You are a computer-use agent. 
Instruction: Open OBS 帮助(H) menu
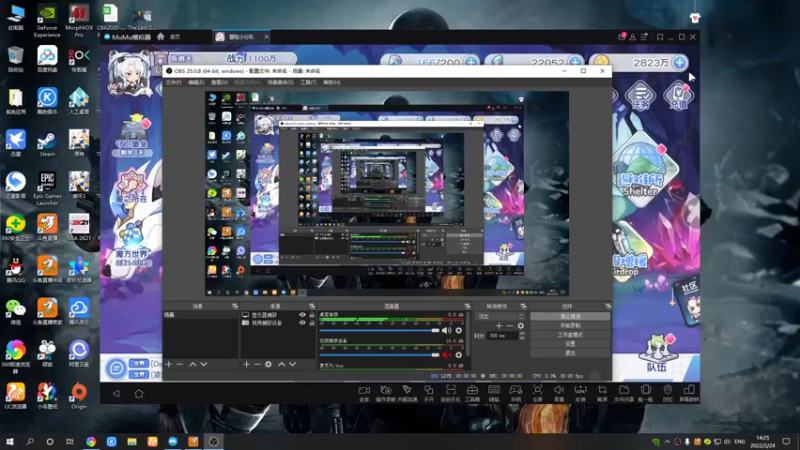[x=332, y=82]
